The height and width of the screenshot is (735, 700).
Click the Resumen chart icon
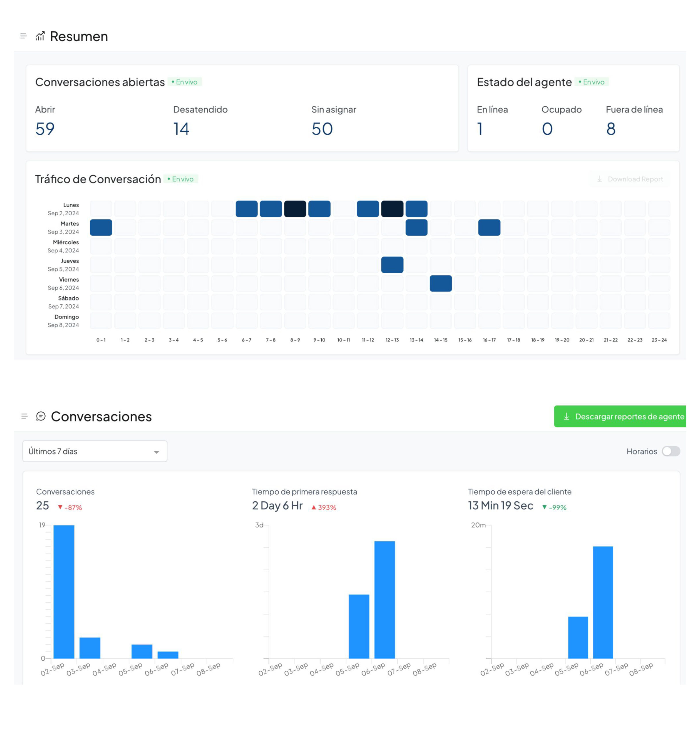coord(40,36)
